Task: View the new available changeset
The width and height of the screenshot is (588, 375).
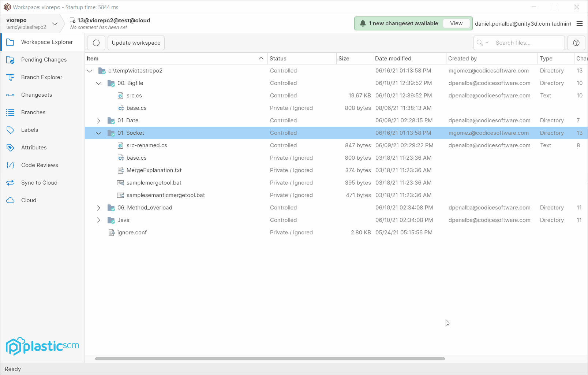Action: [x=456, y=23]
